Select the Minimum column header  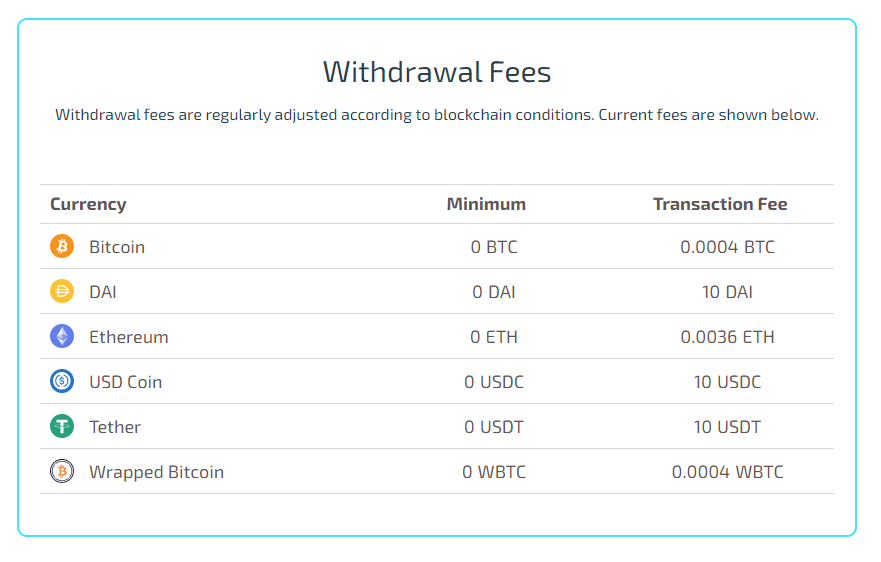point(486,204)
